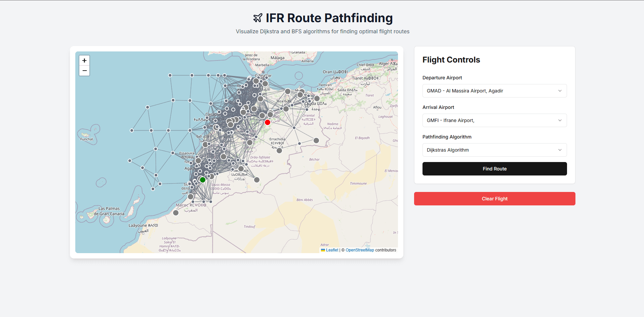Click the chevron in Departure Airport field
This screenshot has height=317, width=644.
[560, 91]
